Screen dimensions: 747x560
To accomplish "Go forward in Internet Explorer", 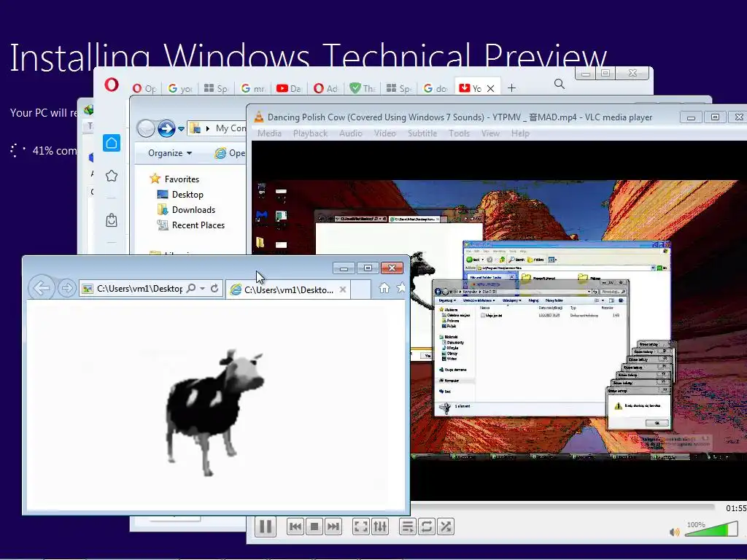I will pos(66,288).
